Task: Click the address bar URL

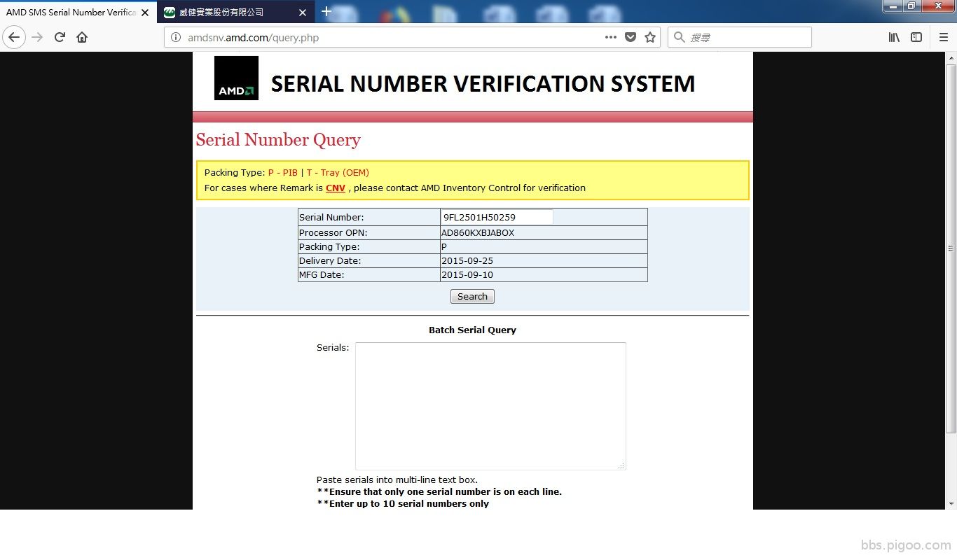Action: pos(253,38)
